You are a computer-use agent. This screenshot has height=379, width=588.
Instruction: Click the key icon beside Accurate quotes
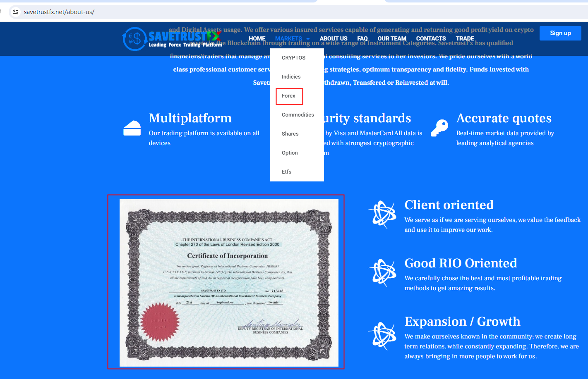pos(439,128)
